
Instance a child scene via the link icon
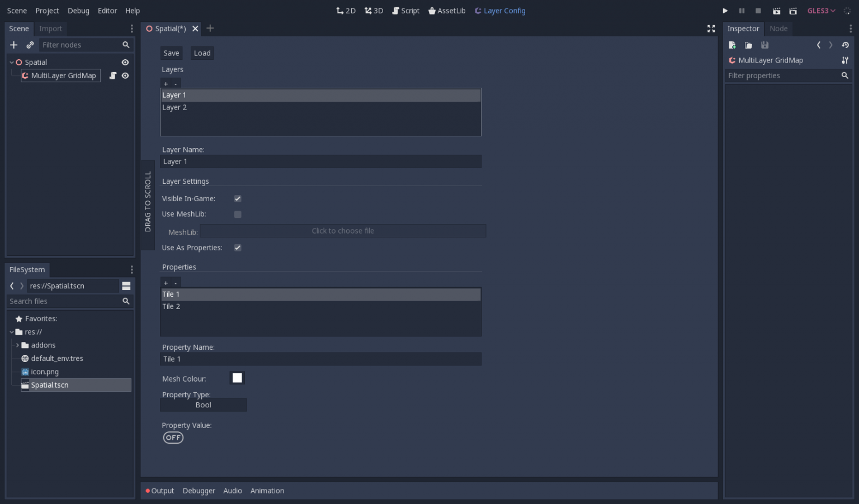pos(30,45)
